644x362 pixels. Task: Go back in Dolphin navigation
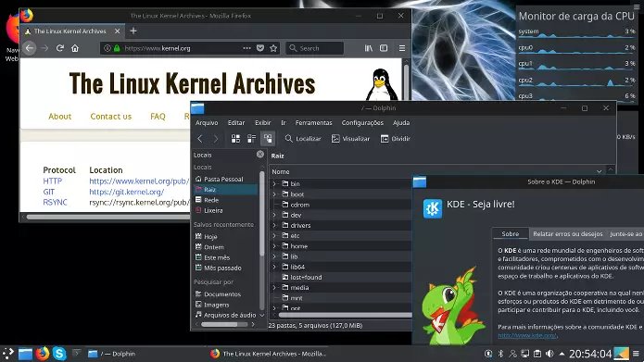[200, 139]
